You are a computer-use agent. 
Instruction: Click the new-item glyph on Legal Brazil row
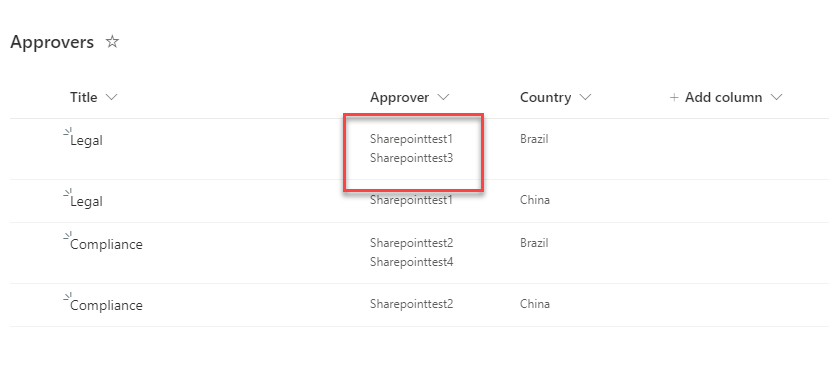click(67, 131)
